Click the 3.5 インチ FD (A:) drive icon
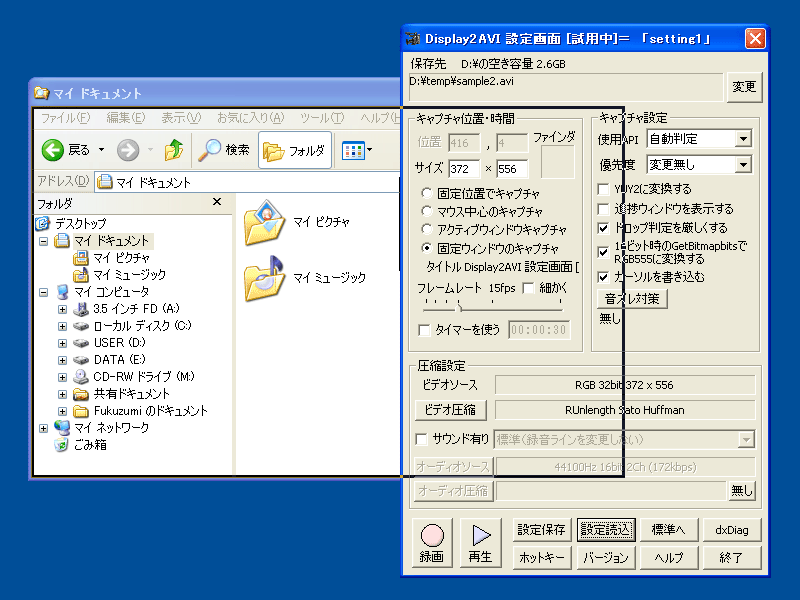The height and width of the screenshot is (600, 800). click(81, 309)
